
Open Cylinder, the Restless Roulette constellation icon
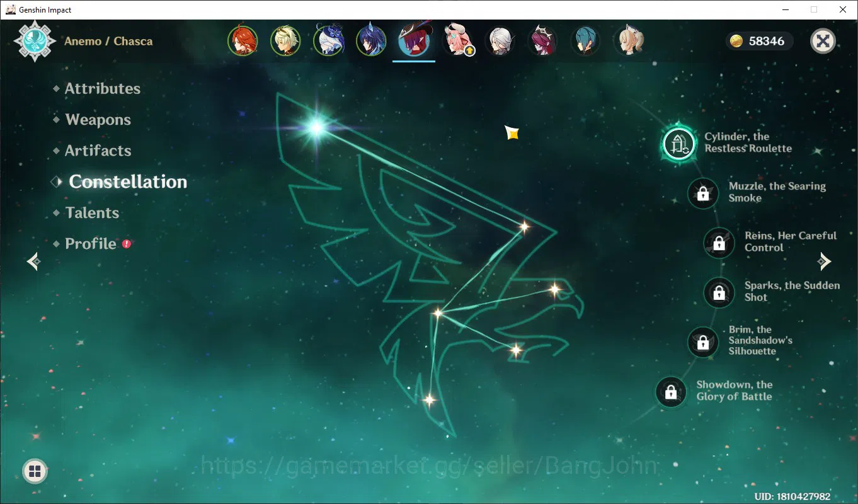(x=678, y=143)
